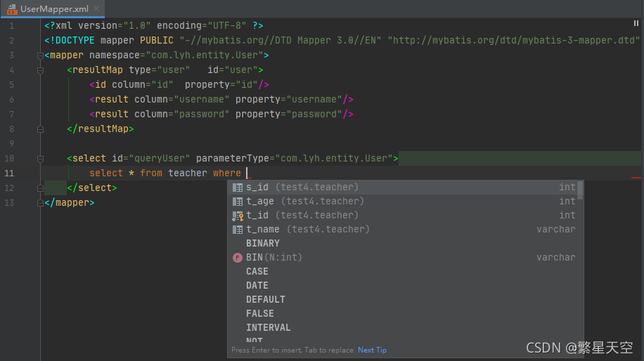644x361 pixels.
Task: Choose DATE keyword suggestion
Action: [x=404, y=285]
